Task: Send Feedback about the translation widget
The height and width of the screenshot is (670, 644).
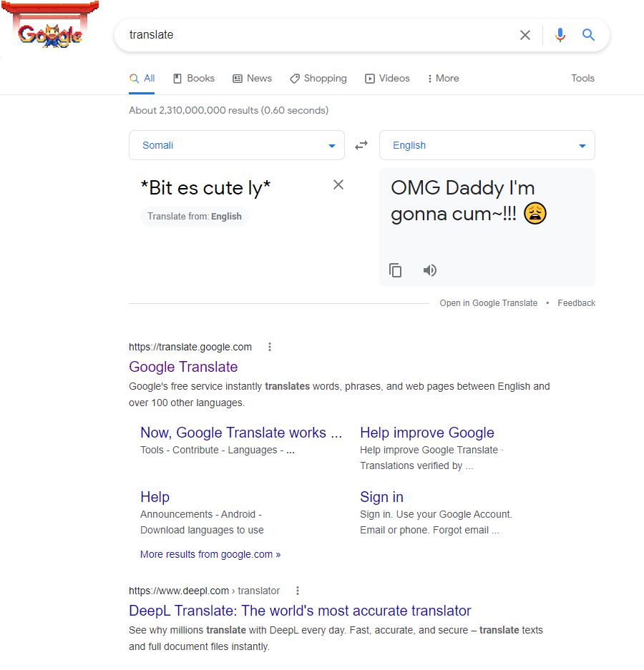Action: tap(576, 303)
